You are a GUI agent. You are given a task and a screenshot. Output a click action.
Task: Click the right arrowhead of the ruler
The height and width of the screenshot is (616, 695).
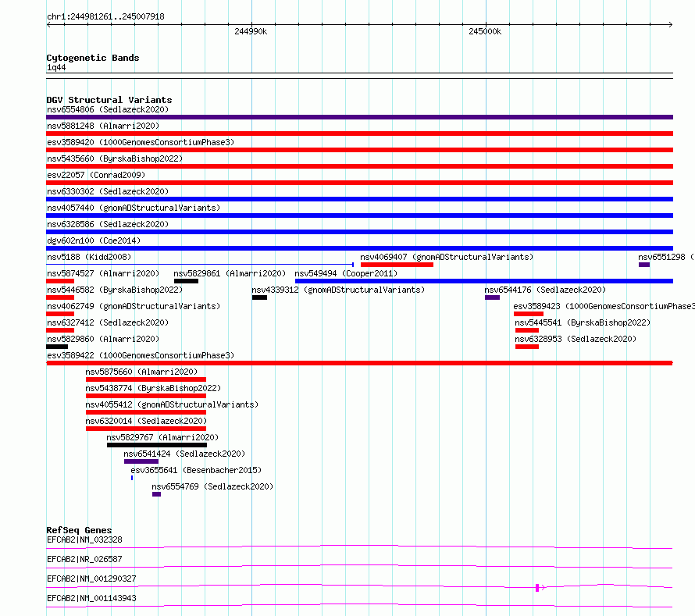(x=671, y=25)
